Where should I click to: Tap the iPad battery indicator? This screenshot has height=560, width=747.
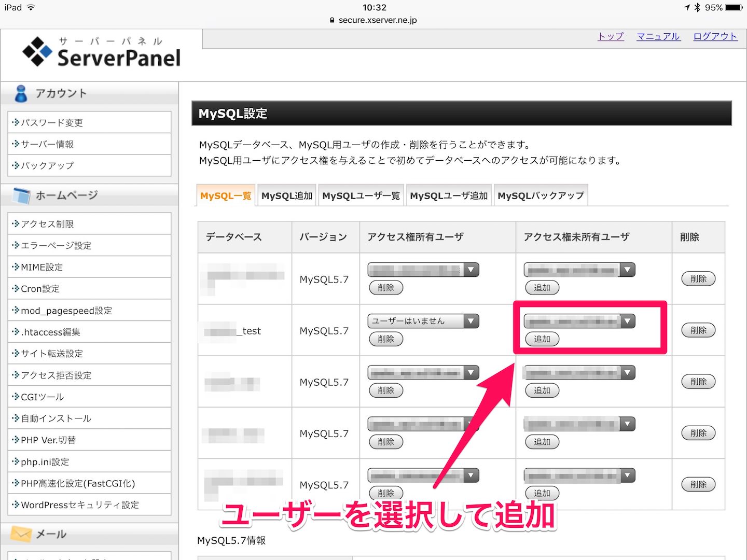(x=734, y=7)
